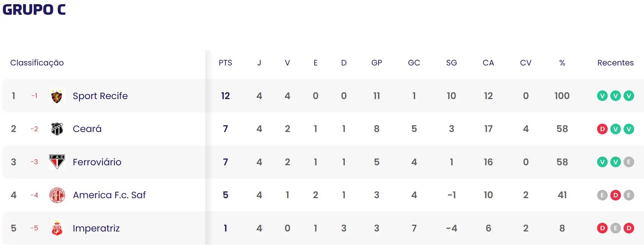Click Ceará's red D recent-result badge
This screenshot has height=247, width=644.
(x=602, y=129)
